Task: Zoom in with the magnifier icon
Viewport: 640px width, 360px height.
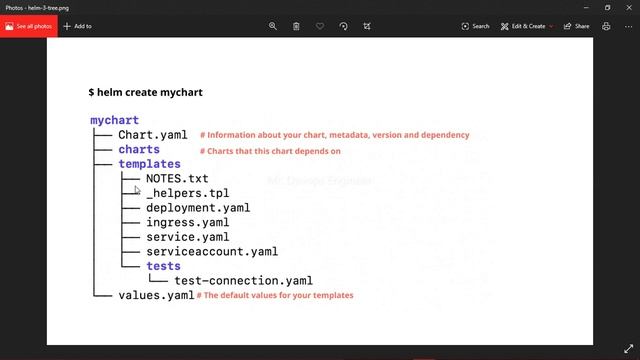Action: tap(273, 26)
